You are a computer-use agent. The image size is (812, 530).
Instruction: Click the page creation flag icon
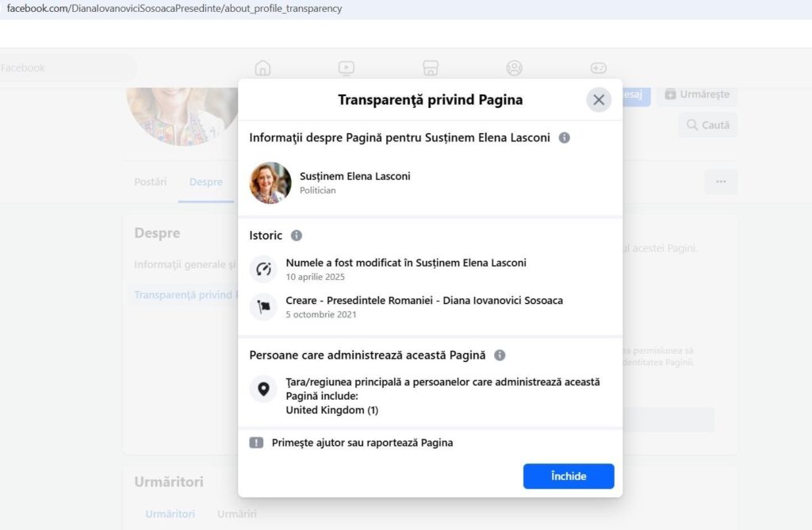(x=263, y=307)
